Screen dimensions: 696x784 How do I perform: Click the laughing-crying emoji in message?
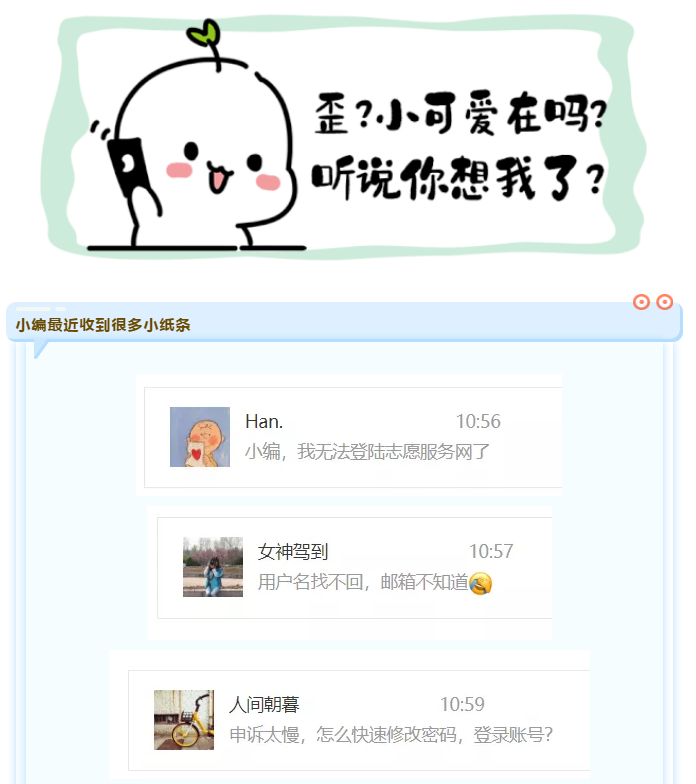pos(480,583)
